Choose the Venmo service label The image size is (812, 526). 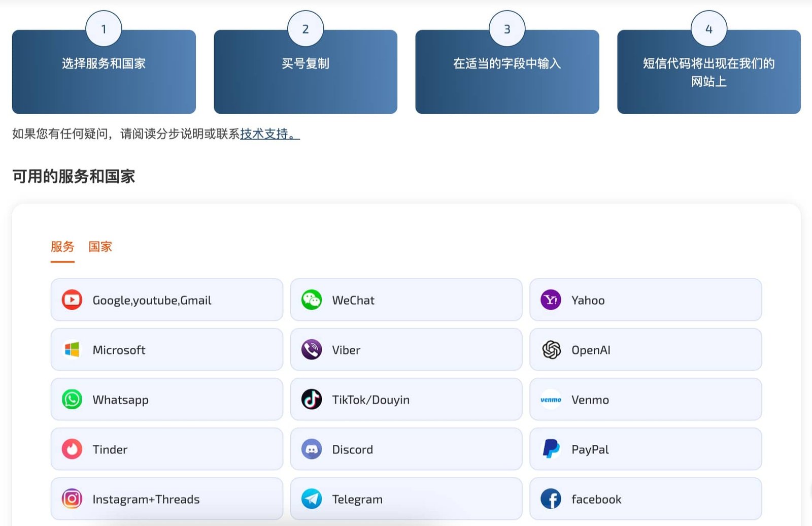click(x=590, y=400)
